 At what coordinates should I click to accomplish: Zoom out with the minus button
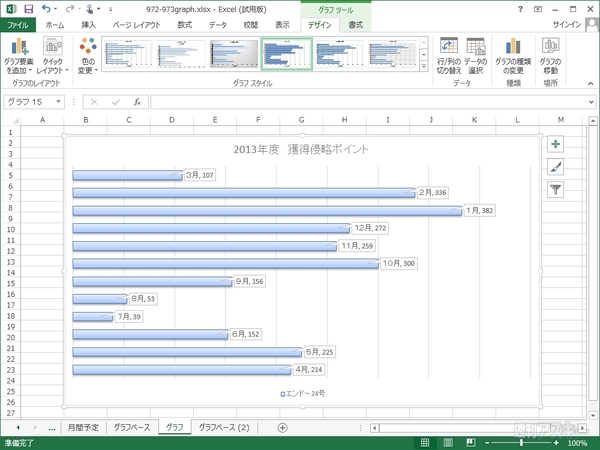tap(487, 443)
